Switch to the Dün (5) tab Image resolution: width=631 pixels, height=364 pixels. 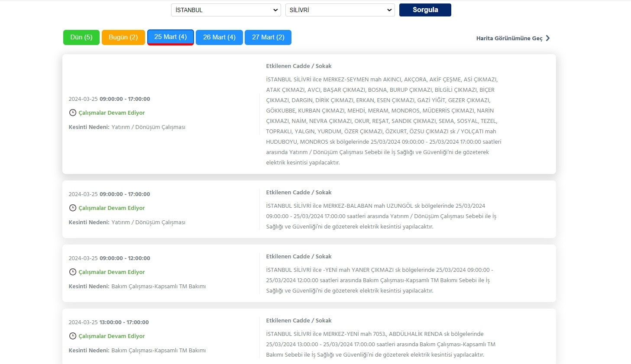81,37
